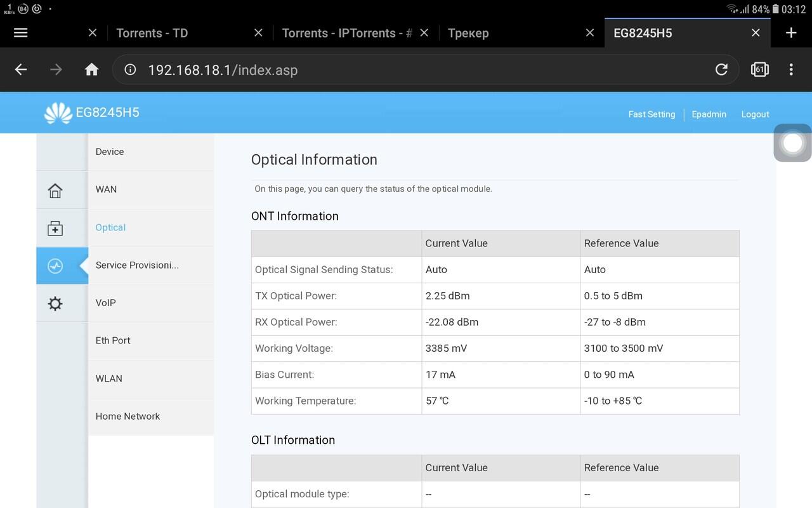The width and height of the screenshot is (812, 508).
Task: Close the Torrents - IPTorrents tab
Action: pyautogui.click(x=424, y=33)
